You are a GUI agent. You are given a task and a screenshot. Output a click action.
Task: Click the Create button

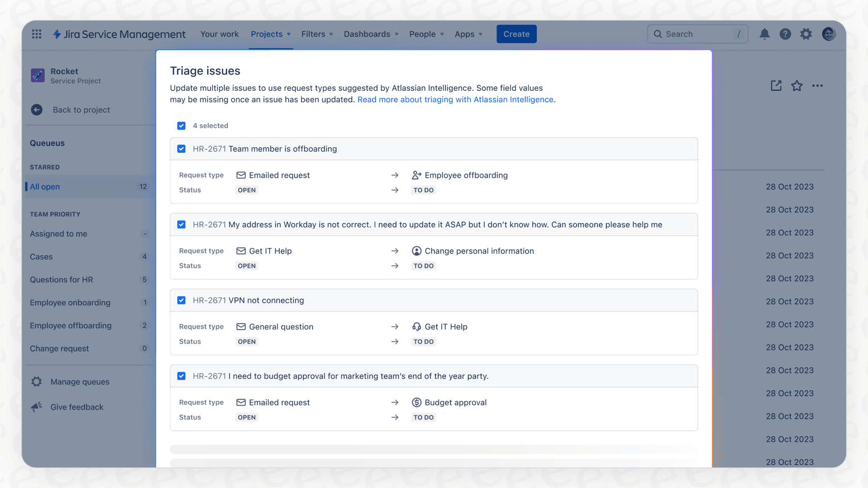(x=516, y=34)
